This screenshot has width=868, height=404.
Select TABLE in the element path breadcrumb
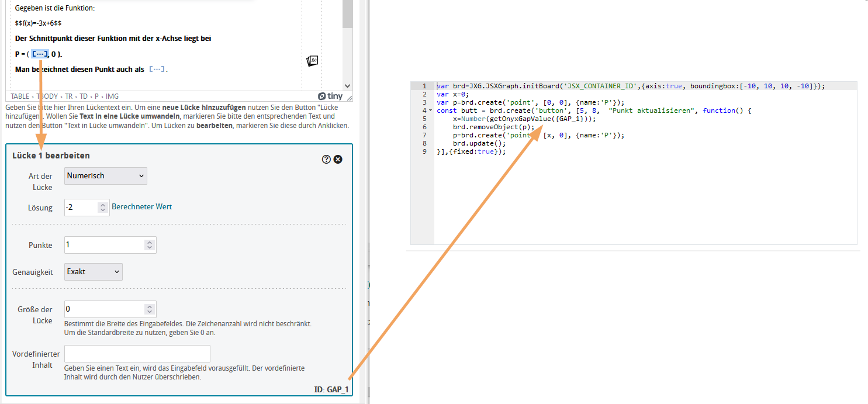[20, 96]
